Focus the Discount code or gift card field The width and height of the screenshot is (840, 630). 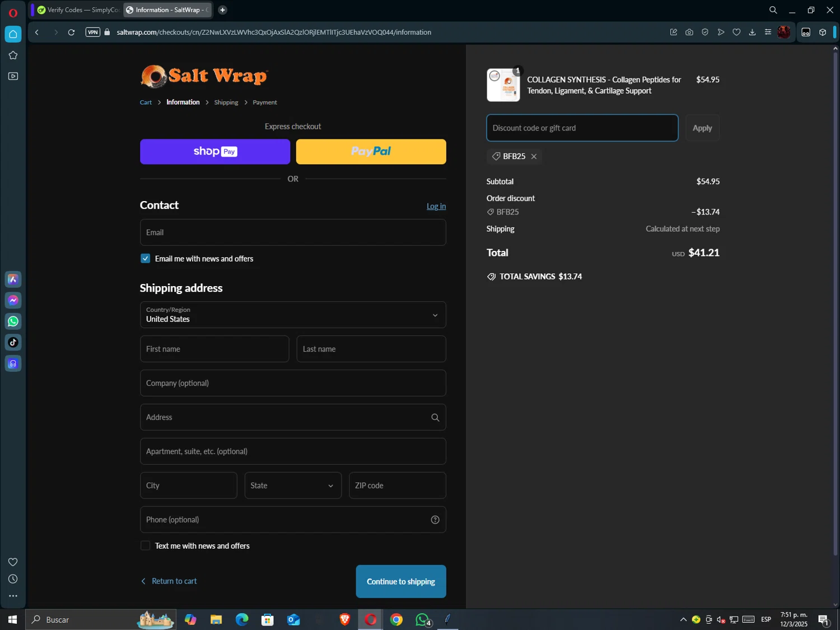[x=582, y=128]
